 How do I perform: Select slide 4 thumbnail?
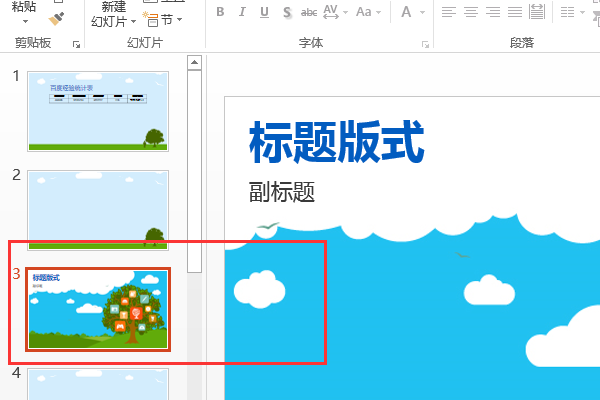[x=98, y=384]
